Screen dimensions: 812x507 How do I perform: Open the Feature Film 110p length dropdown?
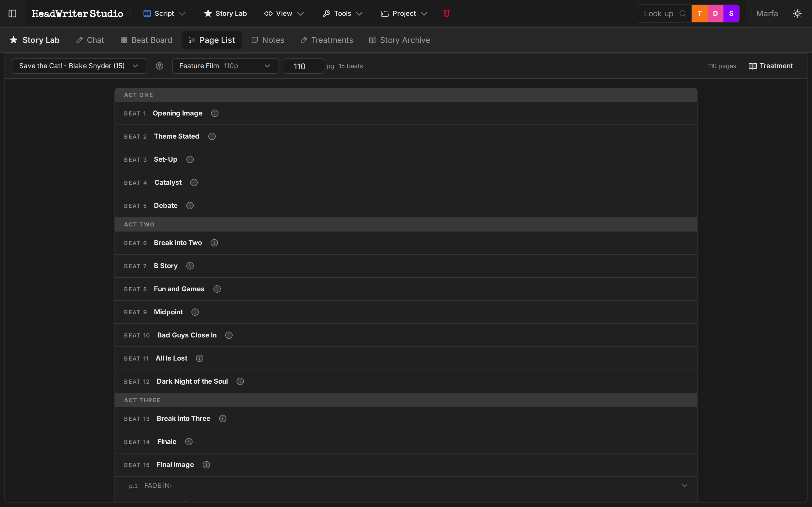pyautogui.click(x=225, y=66)
